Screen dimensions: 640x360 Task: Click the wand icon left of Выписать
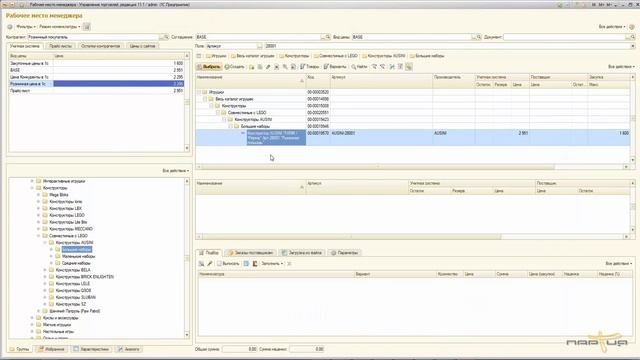210,264
